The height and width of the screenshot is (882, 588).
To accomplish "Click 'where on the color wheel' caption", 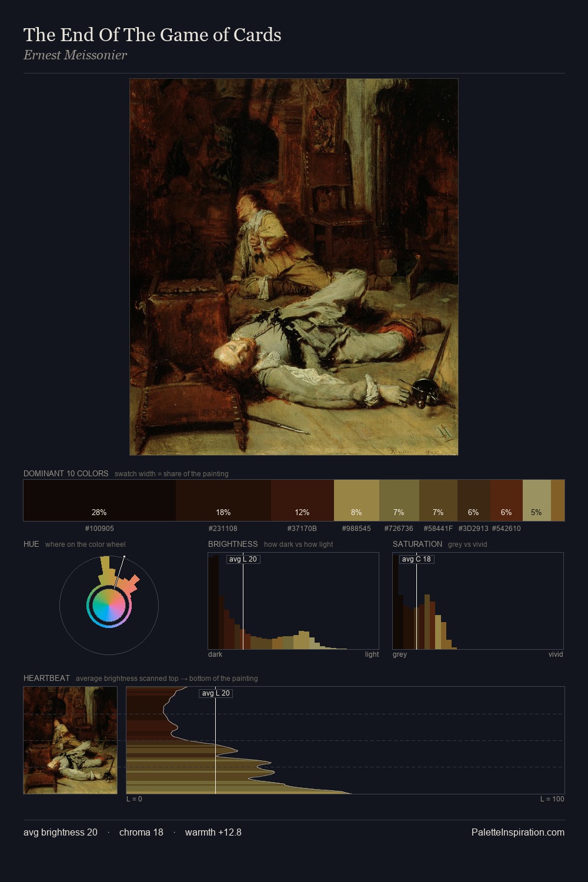I will coord(85,544).
